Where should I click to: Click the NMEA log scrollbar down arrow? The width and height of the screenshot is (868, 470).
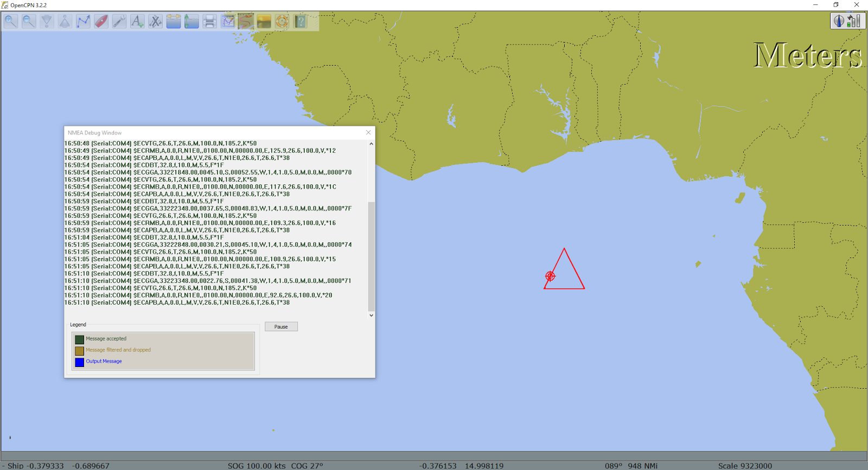tap(371, 315)
